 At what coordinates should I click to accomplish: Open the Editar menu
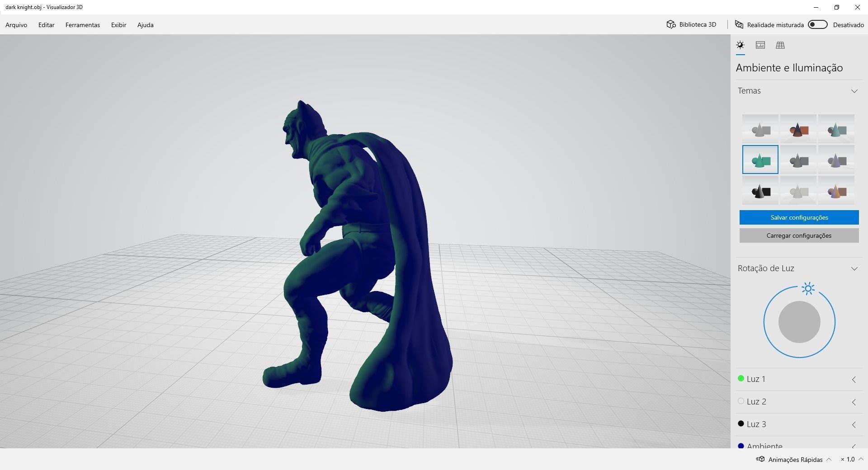[x=46, y=25]
